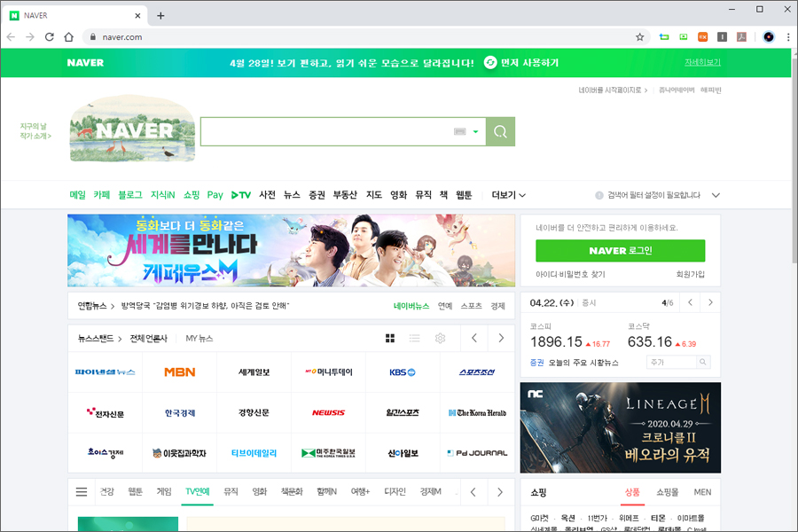Image resolution: width=798 pixels, height=532 pixels.
Task: Click the second green extension icon
Action: [684, 37]
